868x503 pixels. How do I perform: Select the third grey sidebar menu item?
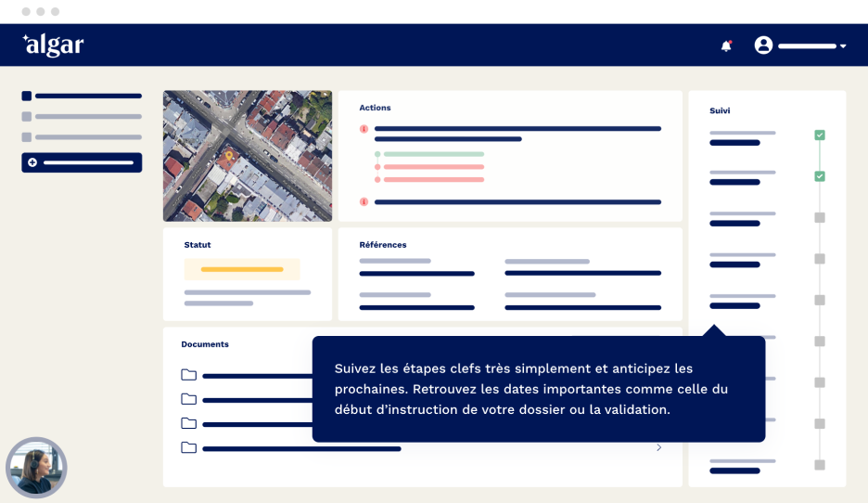pos(82,136)
